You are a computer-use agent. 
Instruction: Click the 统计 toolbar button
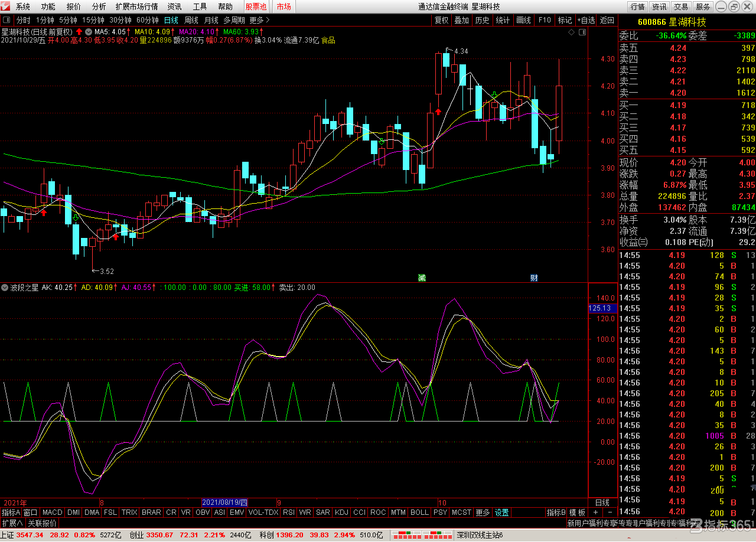point(503,20)
